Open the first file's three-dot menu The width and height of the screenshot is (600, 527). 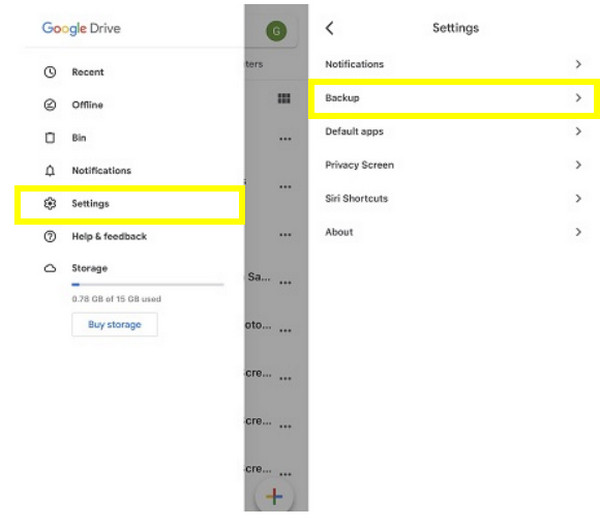coord(286,139)
